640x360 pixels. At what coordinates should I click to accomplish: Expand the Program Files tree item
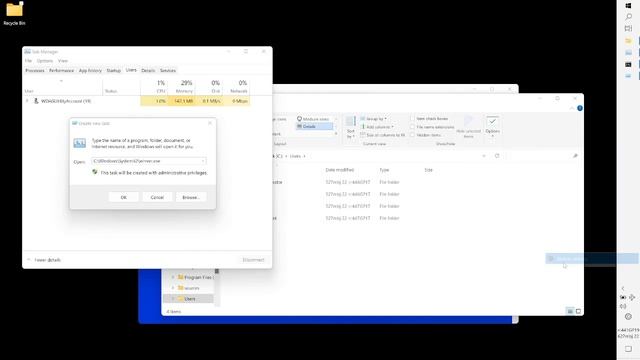[x=173, y=278]
